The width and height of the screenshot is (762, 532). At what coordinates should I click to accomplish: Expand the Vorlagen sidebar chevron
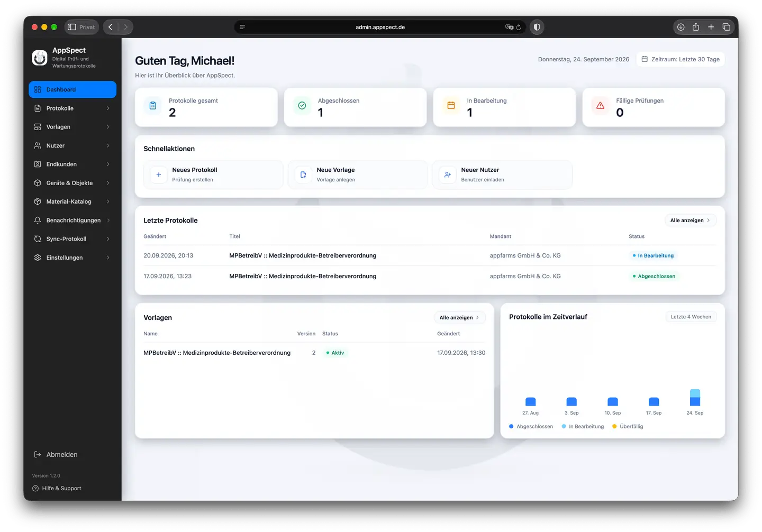108,127
